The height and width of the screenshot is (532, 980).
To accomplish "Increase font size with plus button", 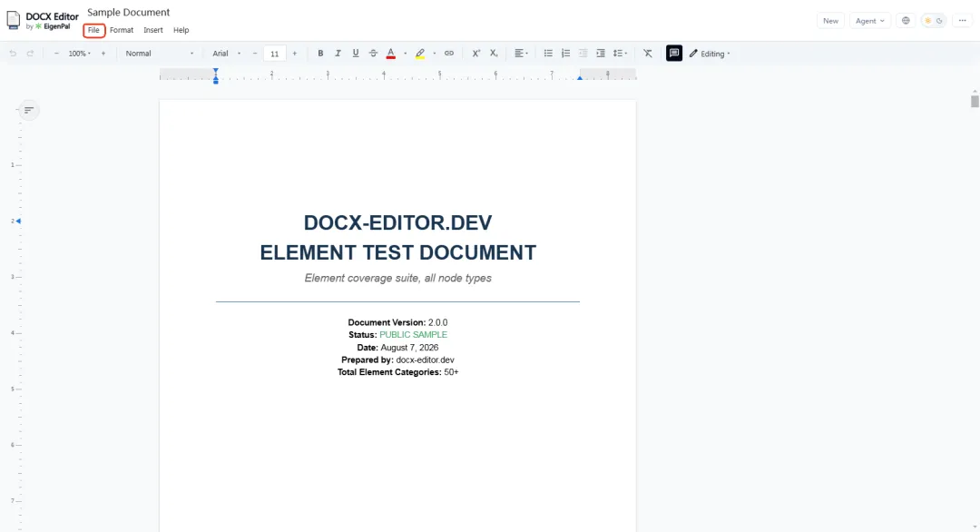I will [294, 54].
